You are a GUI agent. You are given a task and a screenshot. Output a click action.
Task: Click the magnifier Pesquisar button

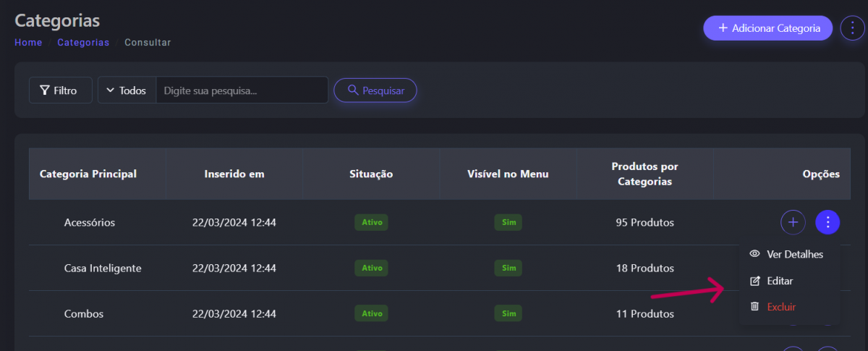pyautogui.click(x=375, y=90)
